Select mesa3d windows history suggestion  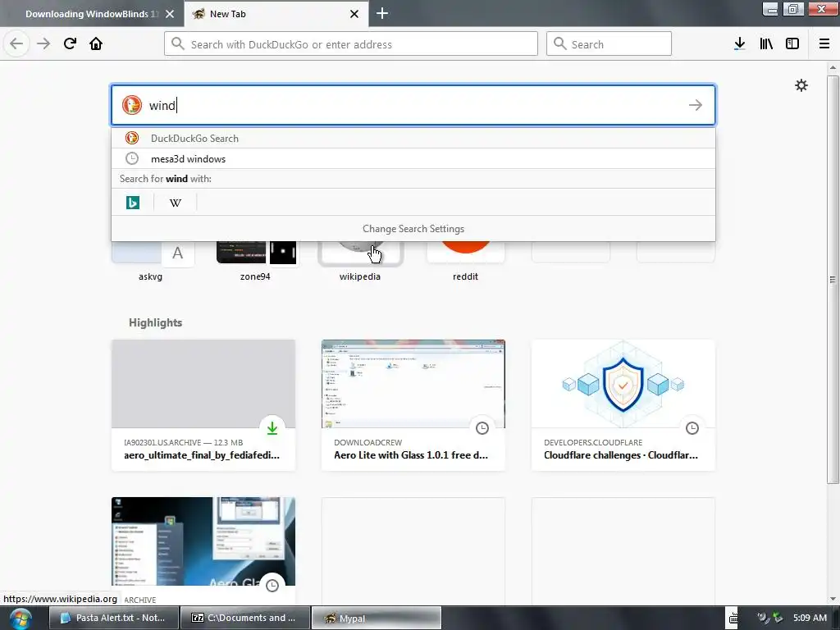coord(413,158)
